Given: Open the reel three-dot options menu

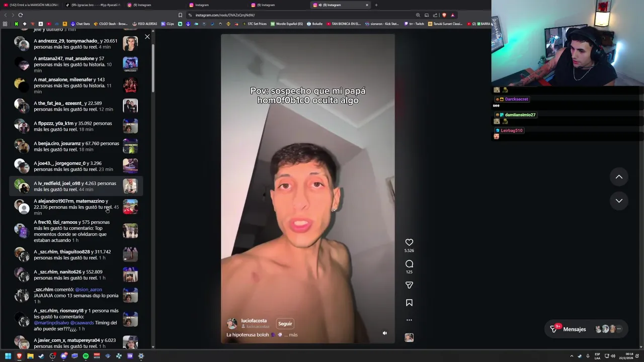Looking at the screenshot, I should click(x=409, y=320).
